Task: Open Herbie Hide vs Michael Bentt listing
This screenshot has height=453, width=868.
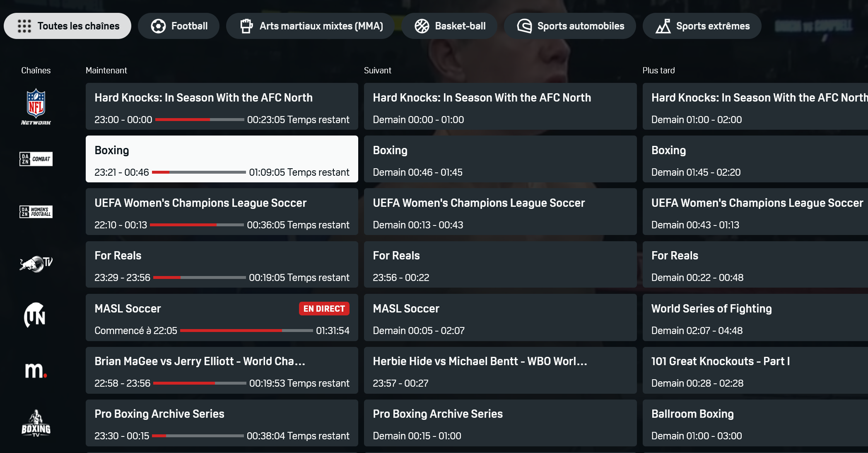Action: pos(500,370)
